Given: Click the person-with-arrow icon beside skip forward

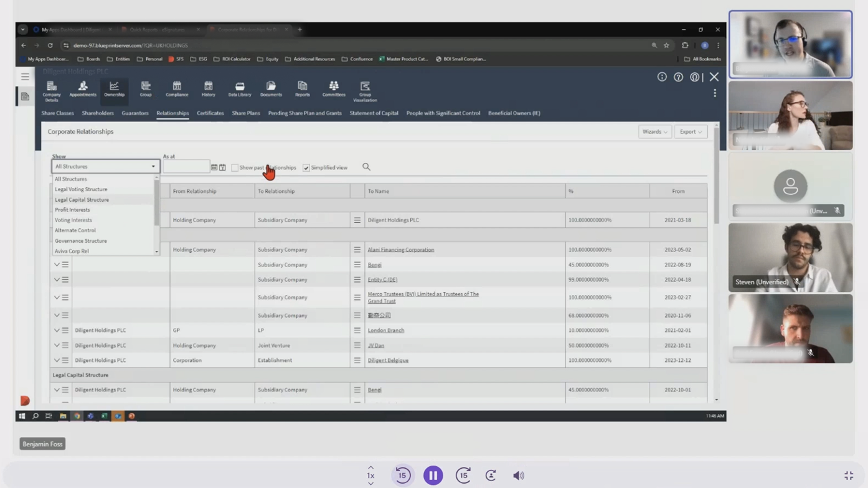Looking at the screenshot, I should pyautogui.click(x=491, y=476).
